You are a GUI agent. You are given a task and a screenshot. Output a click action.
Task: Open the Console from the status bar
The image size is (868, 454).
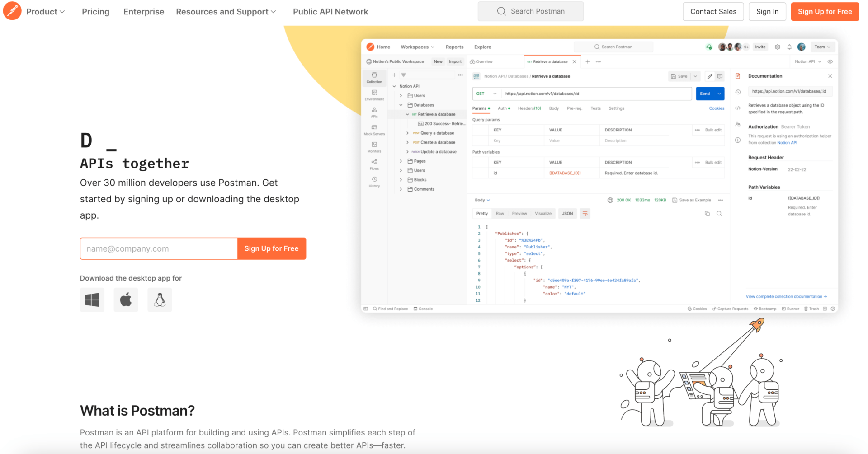(423, 309)
